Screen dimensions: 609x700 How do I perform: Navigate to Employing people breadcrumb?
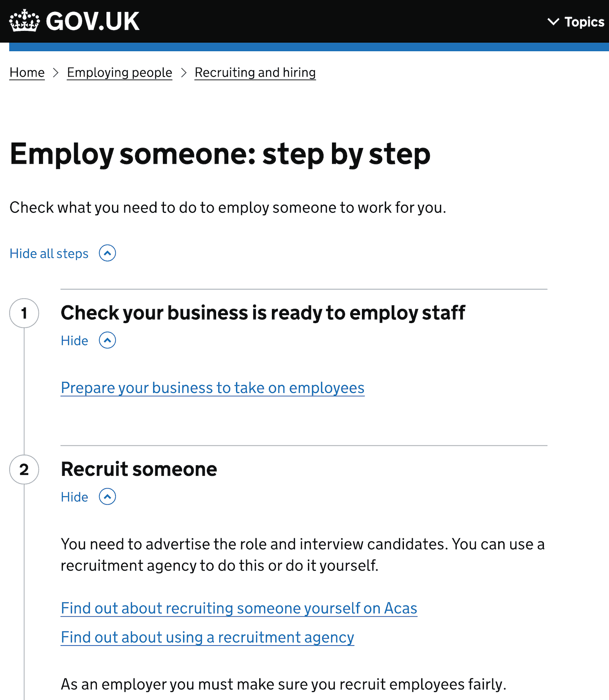119,72
